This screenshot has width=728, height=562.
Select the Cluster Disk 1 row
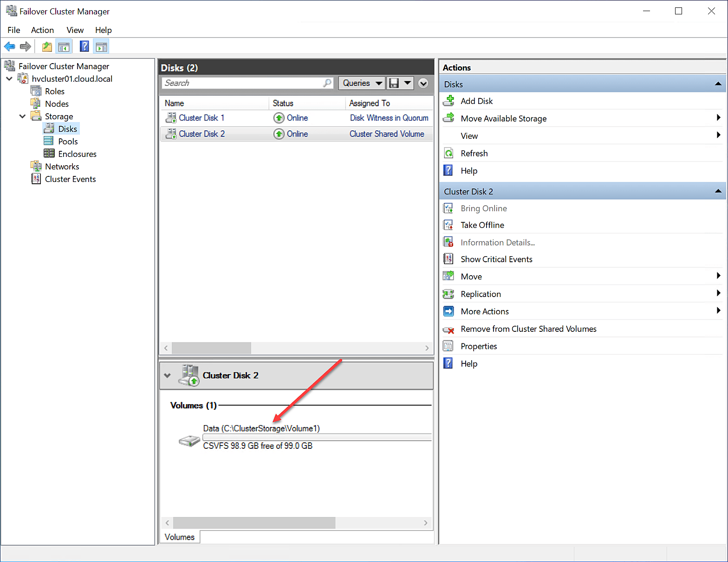297,118
